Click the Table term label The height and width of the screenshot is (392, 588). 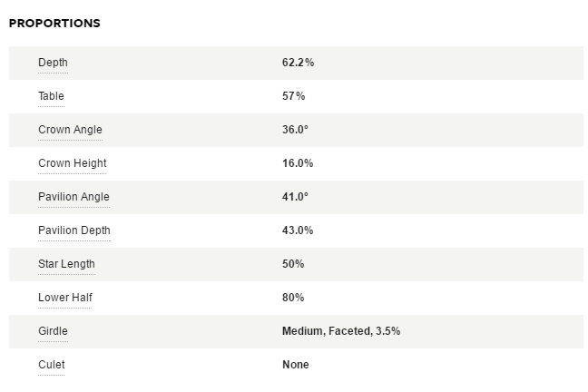pyautogui.click(x=51, y=96)
